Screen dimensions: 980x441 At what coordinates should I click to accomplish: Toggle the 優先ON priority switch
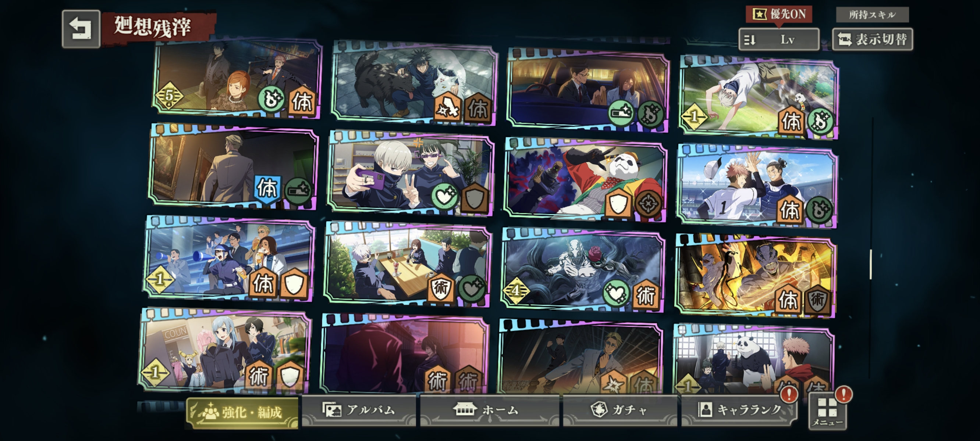[x=779, y=14]
